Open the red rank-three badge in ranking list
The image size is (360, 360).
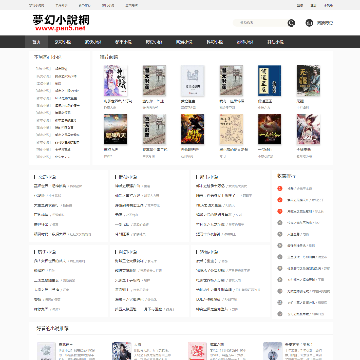[280, 211]
